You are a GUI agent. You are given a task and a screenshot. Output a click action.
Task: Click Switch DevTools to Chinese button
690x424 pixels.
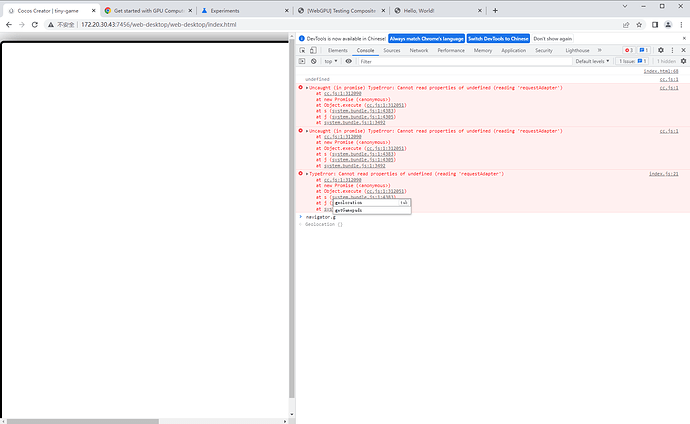pyautogui.click(x=498, y=39)
